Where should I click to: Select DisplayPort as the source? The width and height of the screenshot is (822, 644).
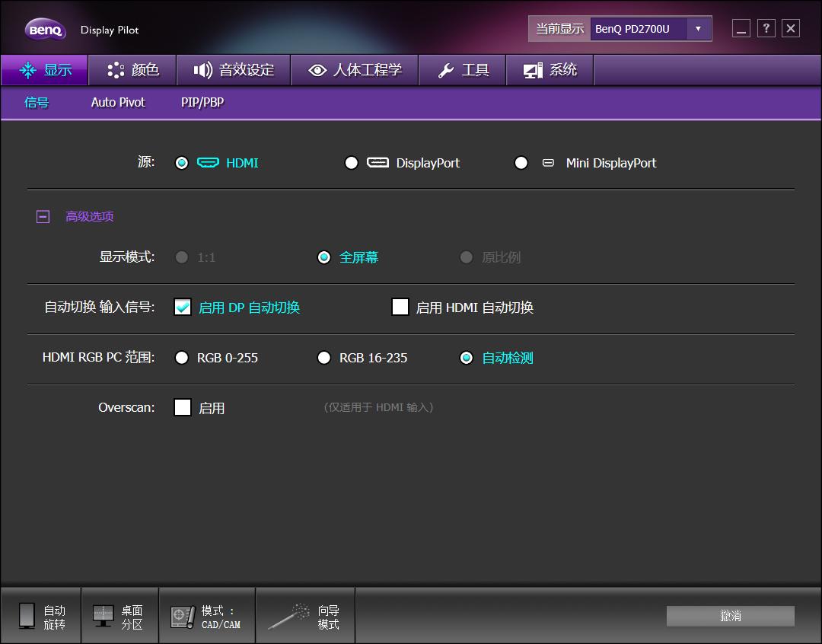click(351, 163)
